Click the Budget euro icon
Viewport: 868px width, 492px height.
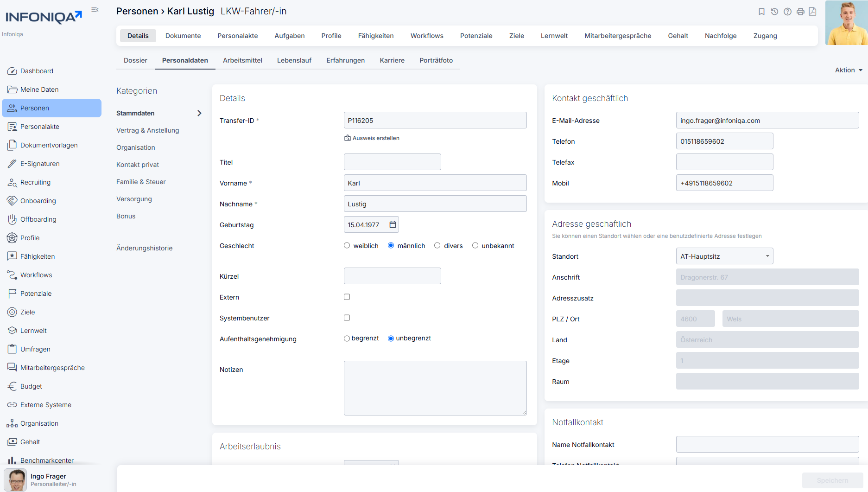point(12,386)
